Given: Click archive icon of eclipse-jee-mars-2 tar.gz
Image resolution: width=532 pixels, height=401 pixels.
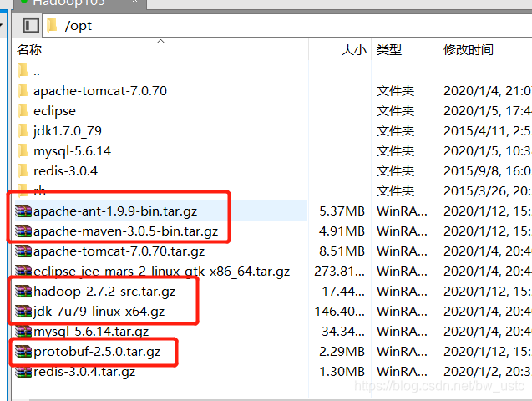Looking at the screenshot, I should pyautogui.click(x=23, y=271).
